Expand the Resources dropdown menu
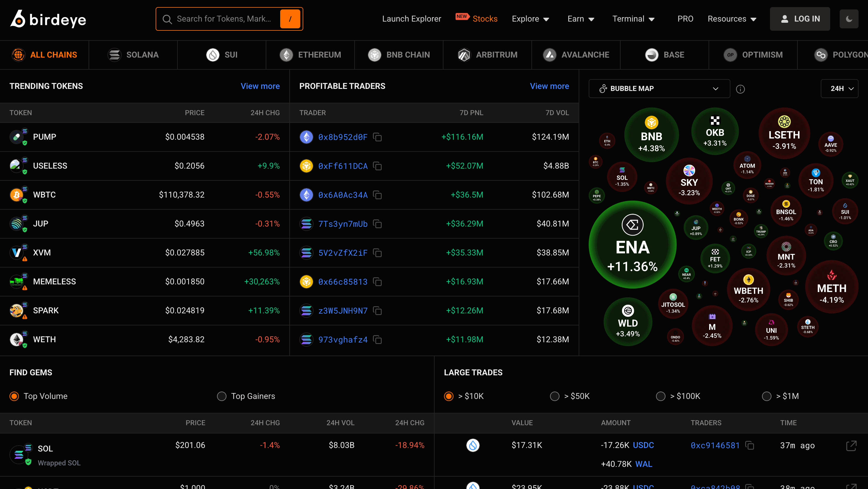Image resolution: width=868 pixels, height=489 pixels. tap(732, 19)
